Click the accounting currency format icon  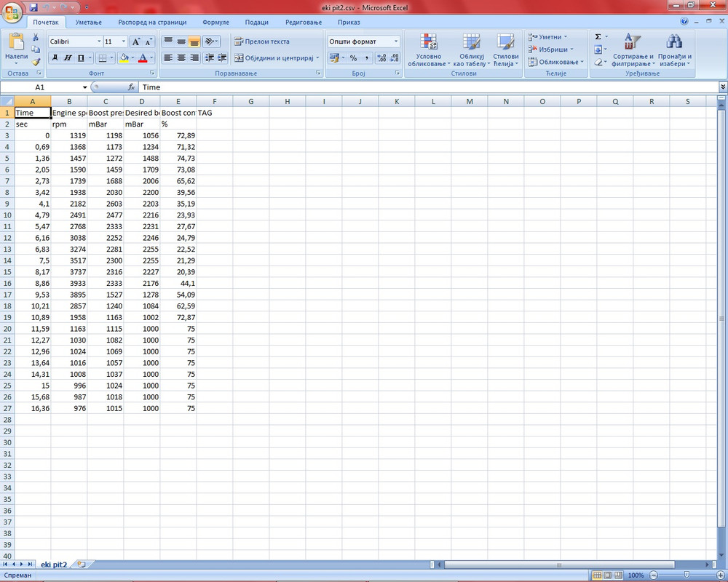click(x=333, y=58)
